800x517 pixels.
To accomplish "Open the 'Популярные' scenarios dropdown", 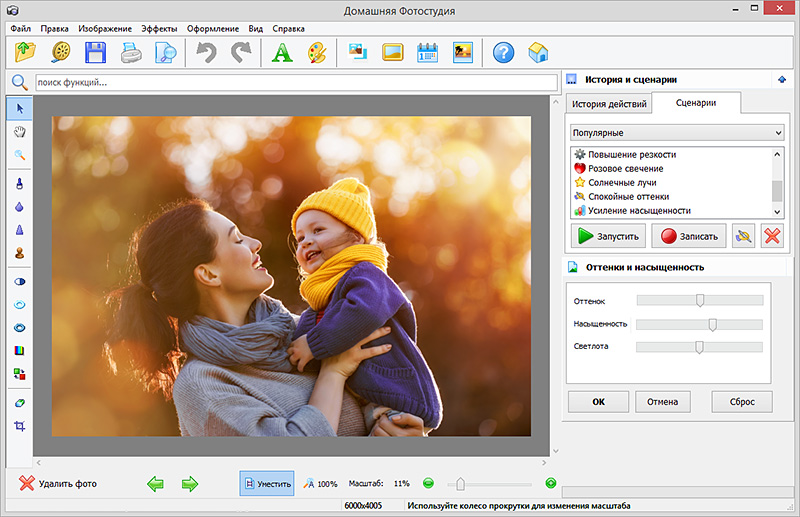I will tap(676, 132).
